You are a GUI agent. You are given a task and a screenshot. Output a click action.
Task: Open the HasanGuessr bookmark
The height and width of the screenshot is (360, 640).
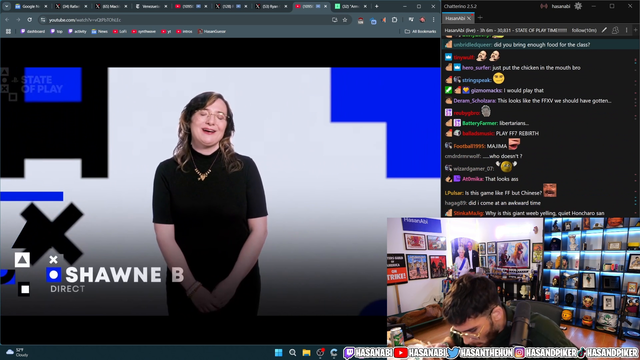click(x=212, y=31)
